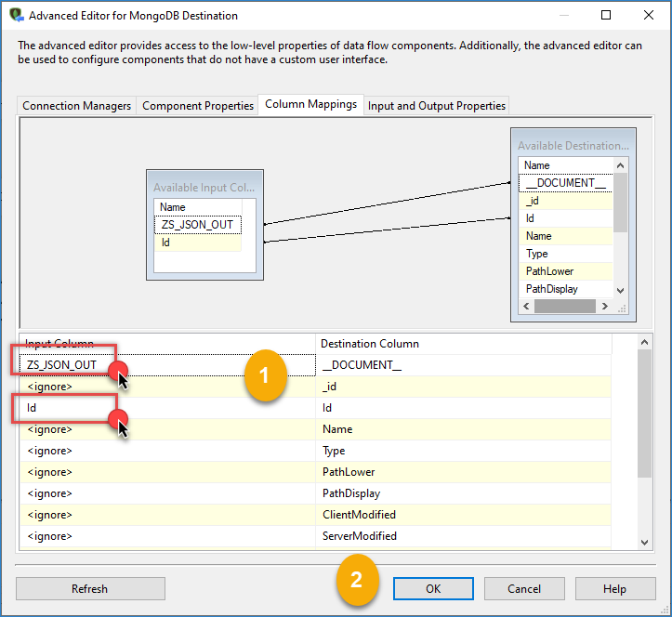This screenshot has height=617, width=672.
Task: Open the Connection Managers tab
Action: pos(77,106)
